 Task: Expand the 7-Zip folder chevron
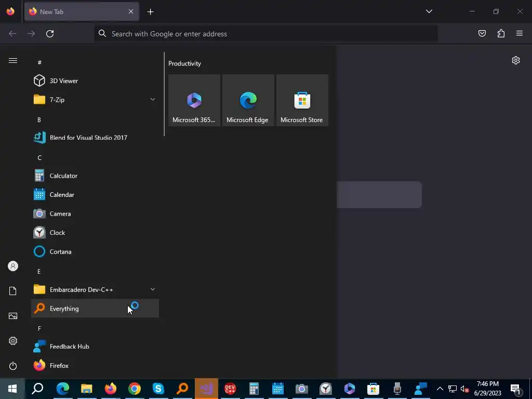pyautogui.click(x=153, y=99)
